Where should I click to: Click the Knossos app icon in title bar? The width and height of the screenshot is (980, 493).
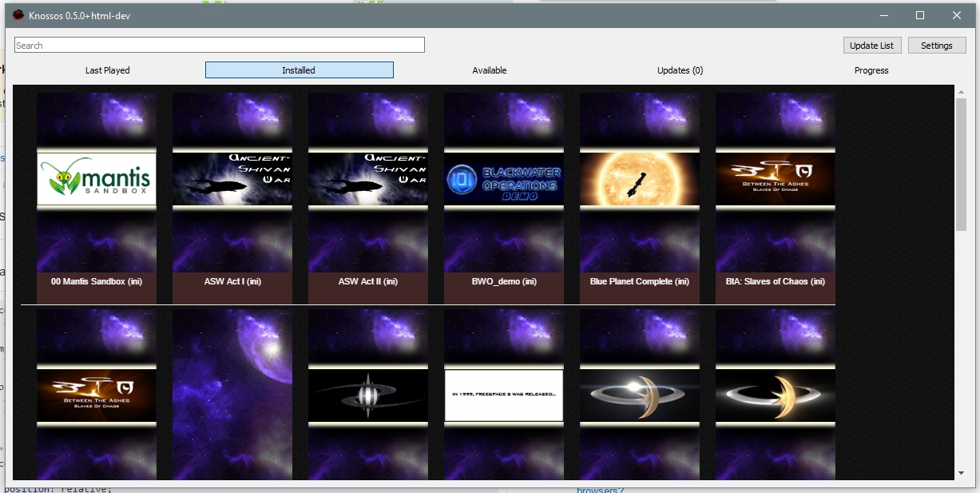click(x=18, y=15)
